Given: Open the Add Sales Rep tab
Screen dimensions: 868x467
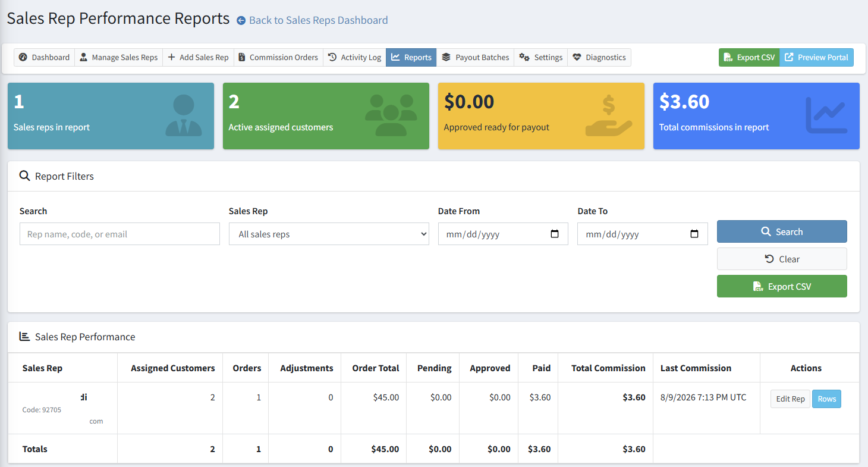Looking at the screenshot, I should [198, 57].
